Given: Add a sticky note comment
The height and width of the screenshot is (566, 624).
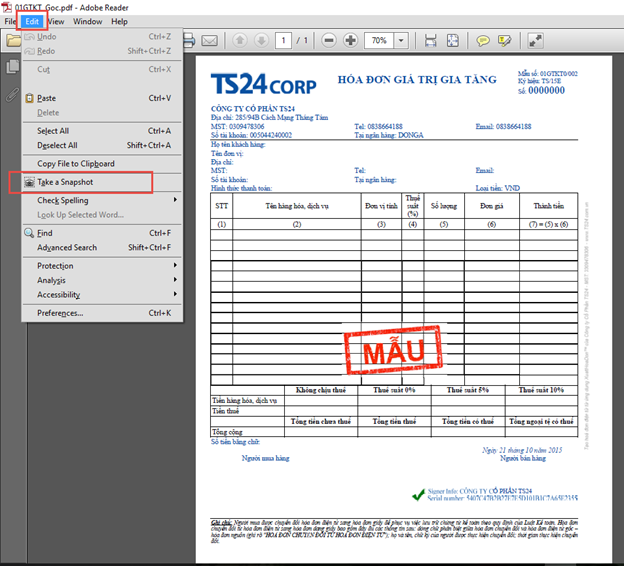Looking at the screenshot, I should coord(483,41).
